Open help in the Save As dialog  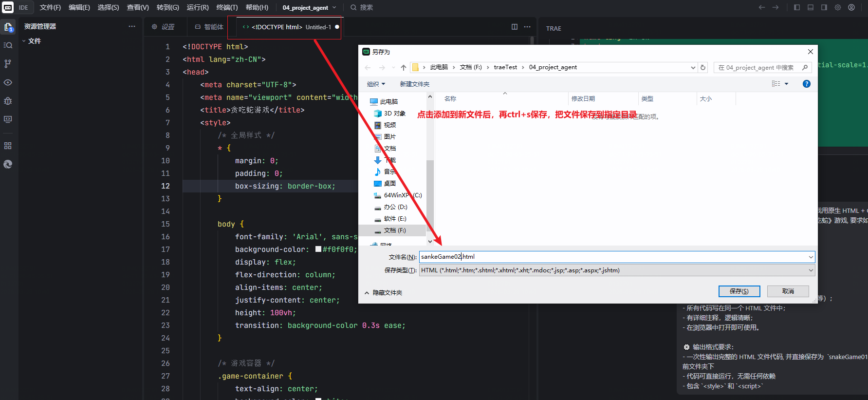pos(807,84)
